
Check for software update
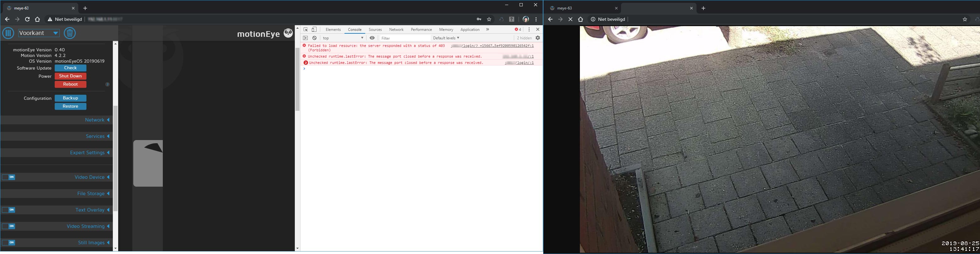(x=70, y=68)
